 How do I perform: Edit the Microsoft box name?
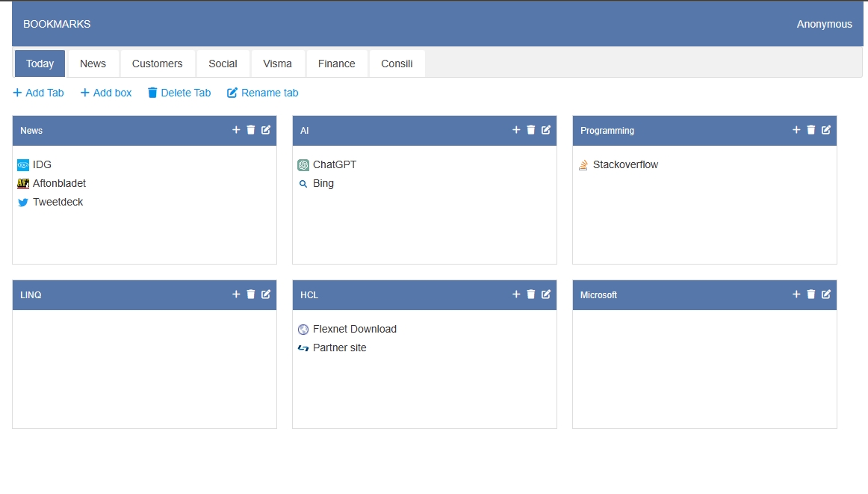(x=826, y=294)
